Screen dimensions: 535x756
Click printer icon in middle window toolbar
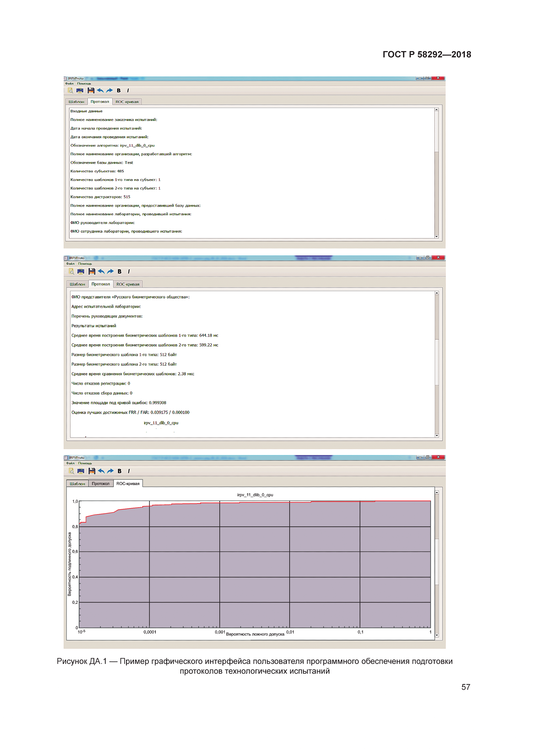(81, 271)
